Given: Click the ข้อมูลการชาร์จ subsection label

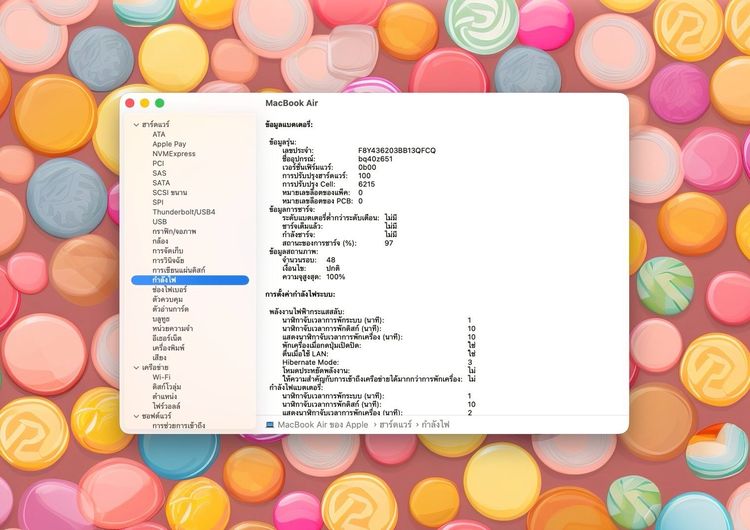Looking at the screenshot, I should pos(292,210).
